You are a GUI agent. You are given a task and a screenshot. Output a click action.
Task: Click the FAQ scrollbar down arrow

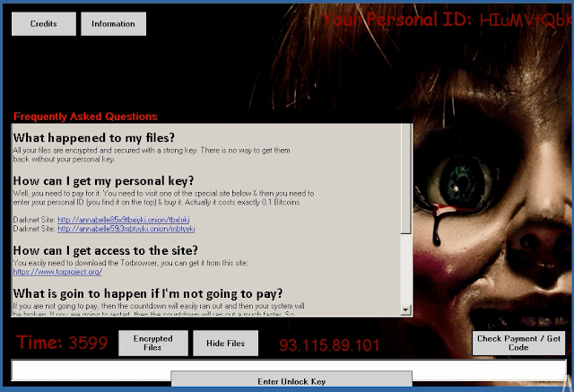(x=405, y=310)
